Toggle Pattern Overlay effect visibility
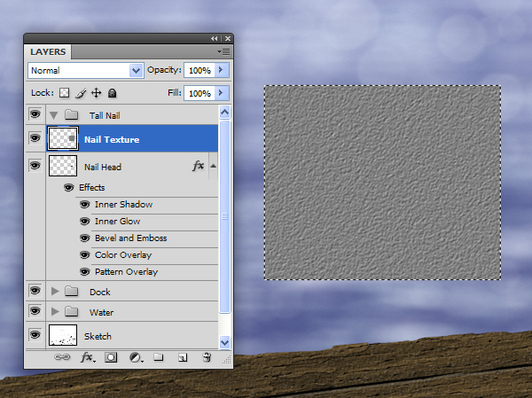This screenshot has width=532, height=398. [x=85, y=272]
